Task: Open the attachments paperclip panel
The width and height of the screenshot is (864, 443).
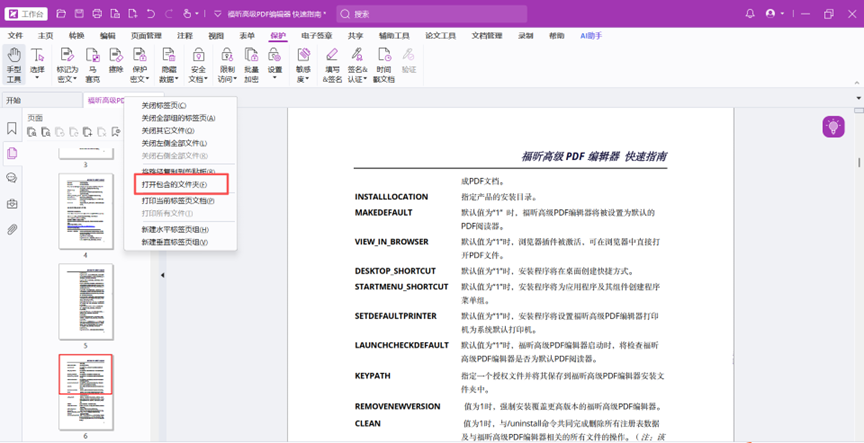Action: [12, 229]
